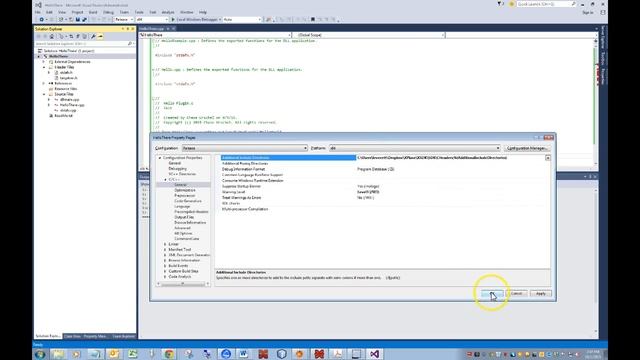
Task: Switch to Class View bottom tab
Action: point(72,336)
